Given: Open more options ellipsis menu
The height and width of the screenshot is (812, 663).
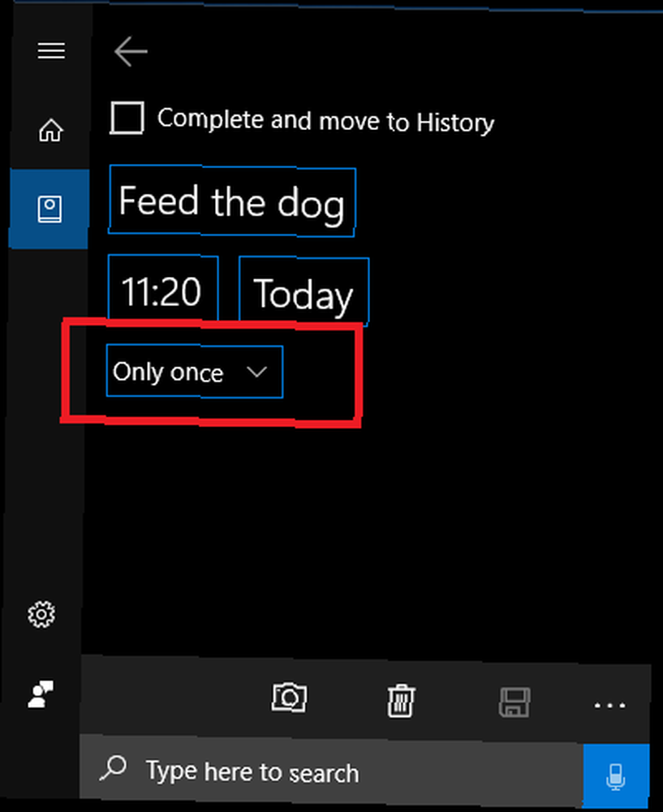Looking at the screenshot, I should pyautogui.click(x=609, y=706).
